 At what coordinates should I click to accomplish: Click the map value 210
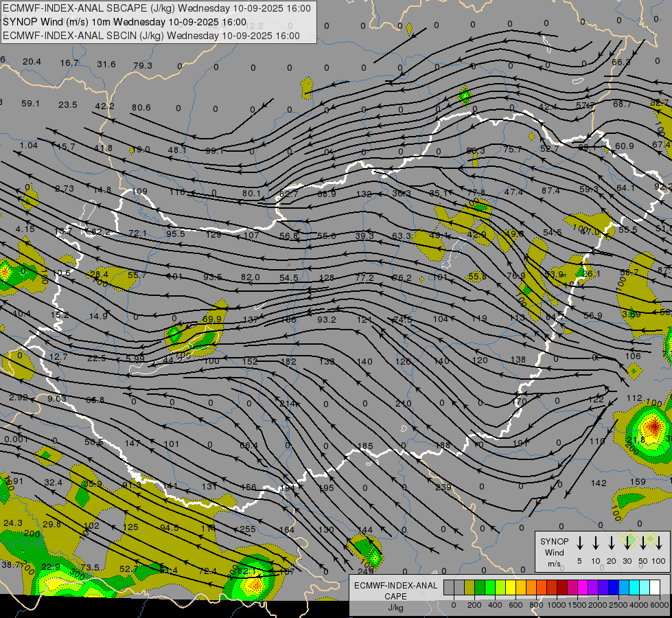[404, 404]
